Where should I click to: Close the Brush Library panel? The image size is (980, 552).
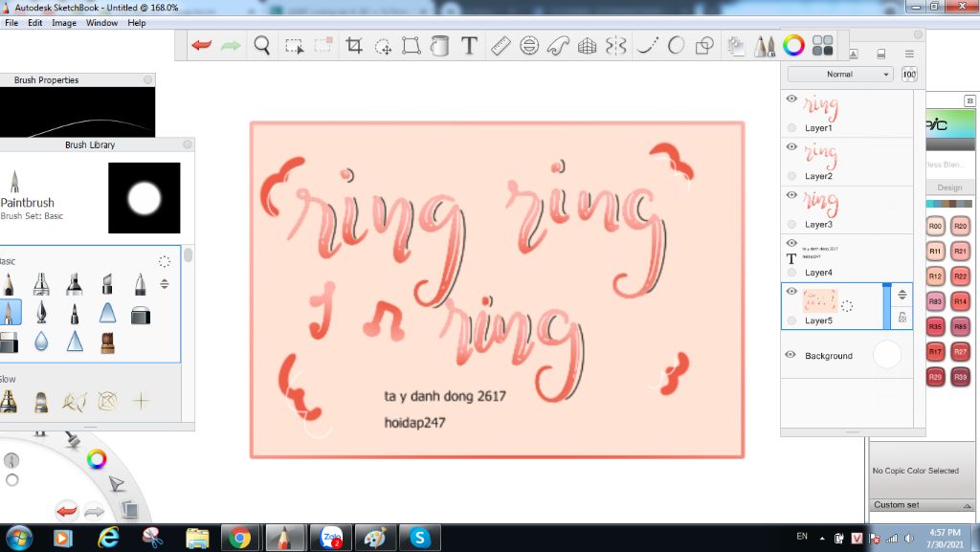click(187, 144)
